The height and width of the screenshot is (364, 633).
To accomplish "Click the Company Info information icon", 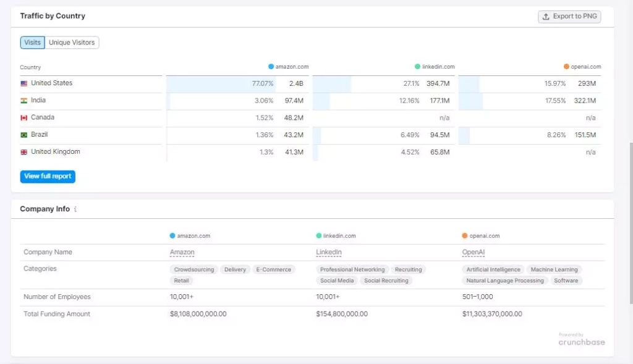I will coord(75,209).
